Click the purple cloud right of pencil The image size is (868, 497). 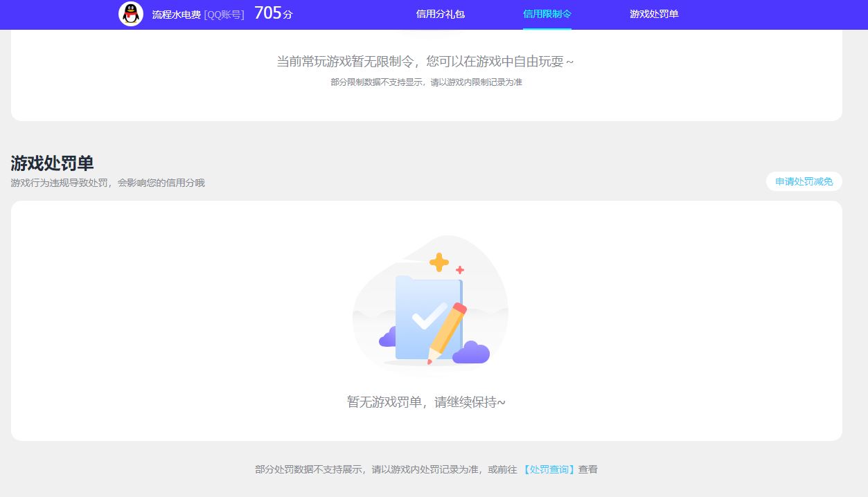pyautogui.click(x=471, y=353)
